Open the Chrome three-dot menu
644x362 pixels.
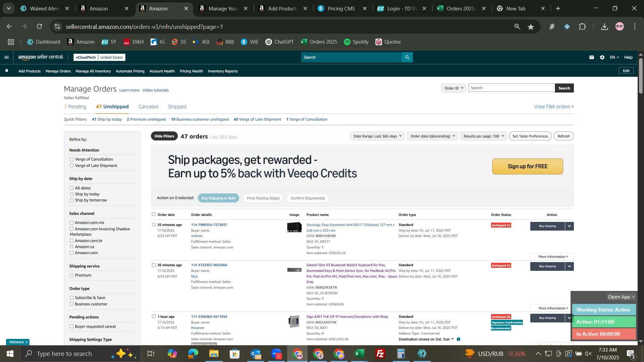[635, 26]
